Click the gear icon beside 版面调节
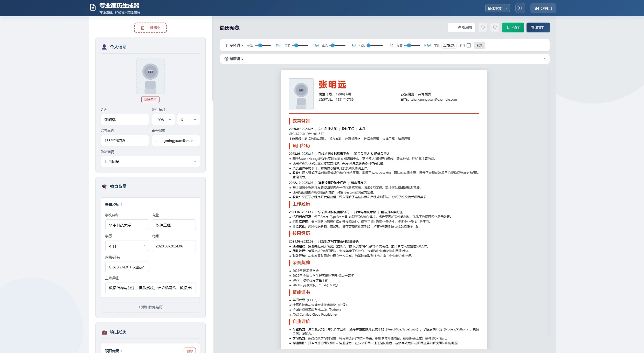Image resolution: width=644 pixels, height=353 pixels. pos(226,59)
